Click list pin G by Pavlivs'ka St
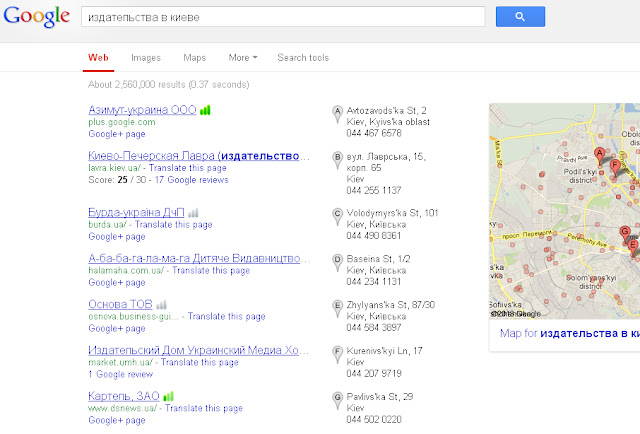 coord(338,401)
